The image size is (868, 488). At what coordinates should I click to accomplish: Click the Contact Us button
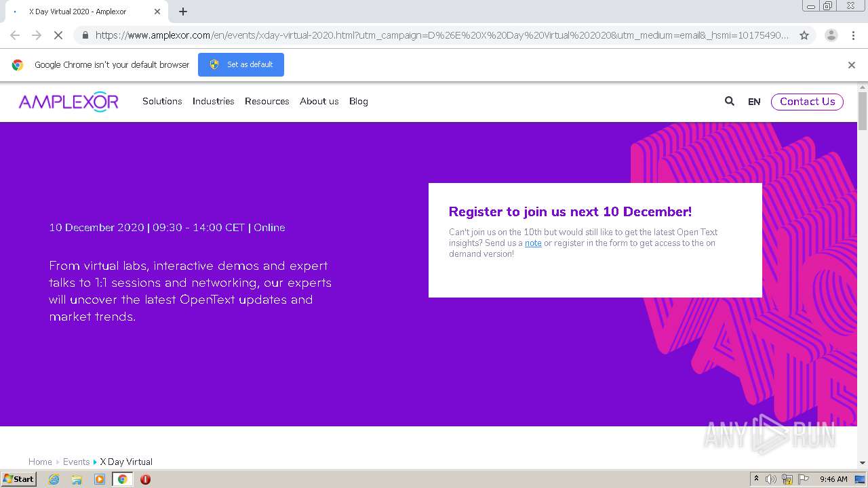[807, 102]
